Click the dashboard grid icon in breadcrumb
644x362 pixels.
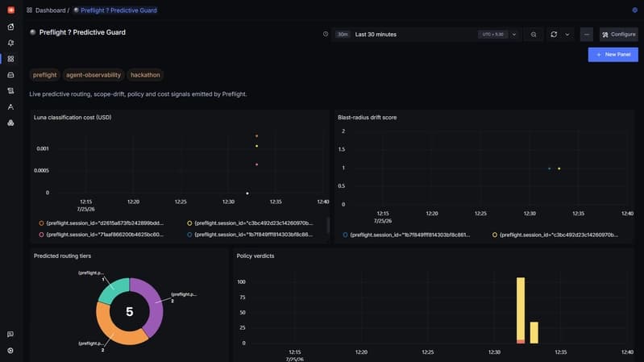tap(30, 10)
